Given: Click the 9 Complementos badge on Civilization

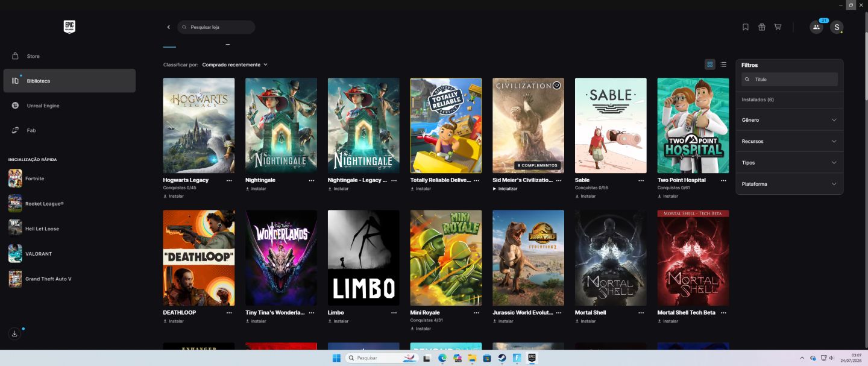Looking at the screenshot, I should pos(537,165).
